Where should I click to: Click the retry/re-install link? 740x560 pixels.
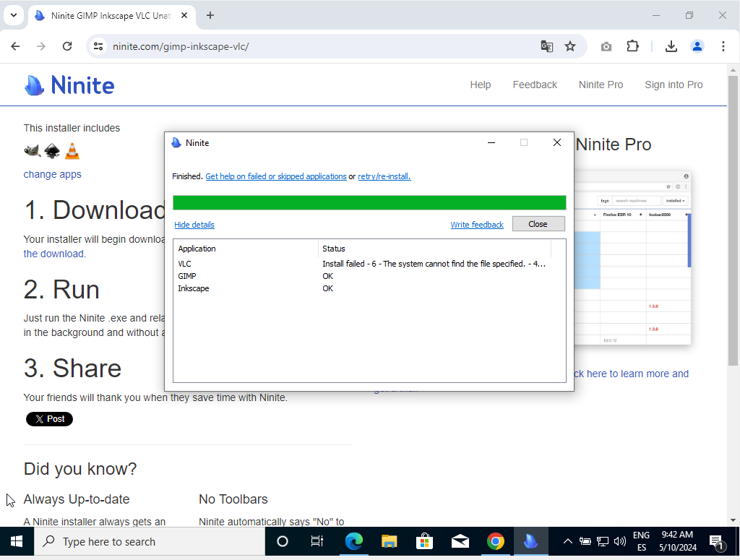(384, 176)
